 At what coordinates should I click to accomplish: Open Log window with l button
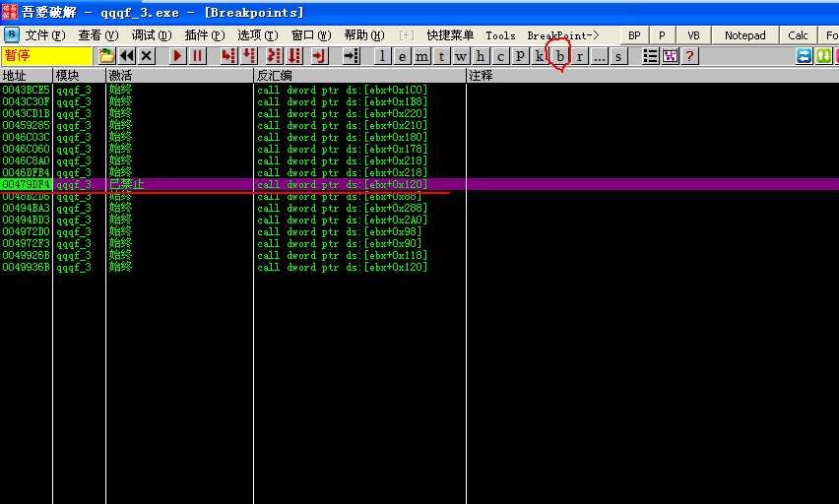[x=381, y=56]
